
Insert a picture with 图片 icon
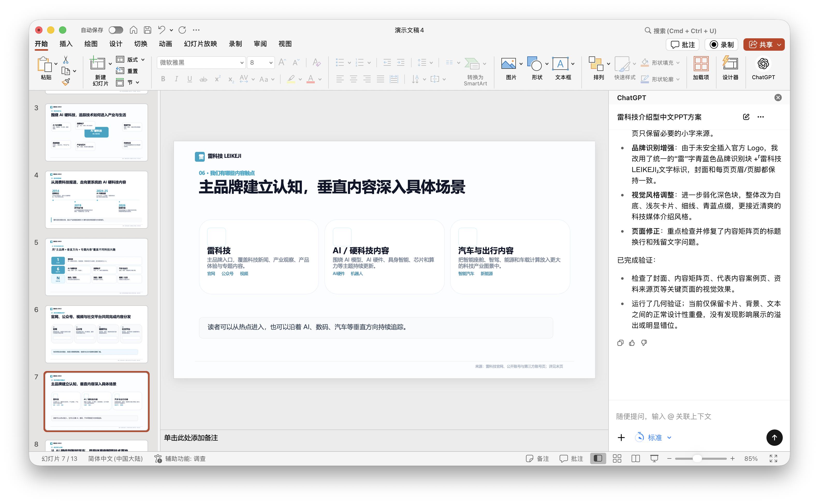click(511, 68)
